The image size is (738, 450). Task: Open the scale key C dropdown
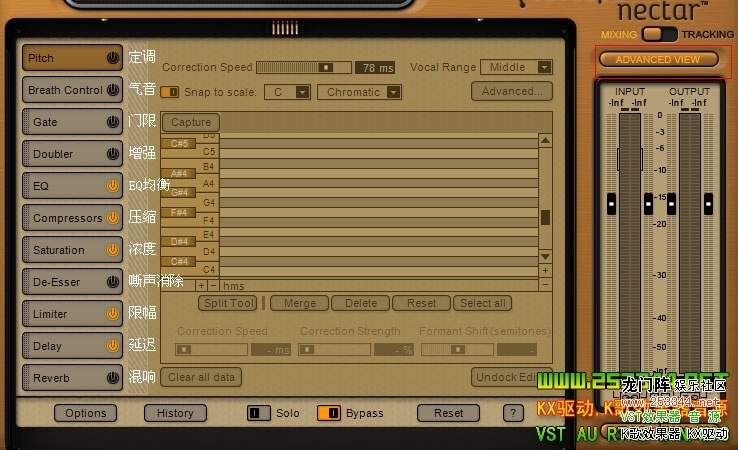[287, 92]
